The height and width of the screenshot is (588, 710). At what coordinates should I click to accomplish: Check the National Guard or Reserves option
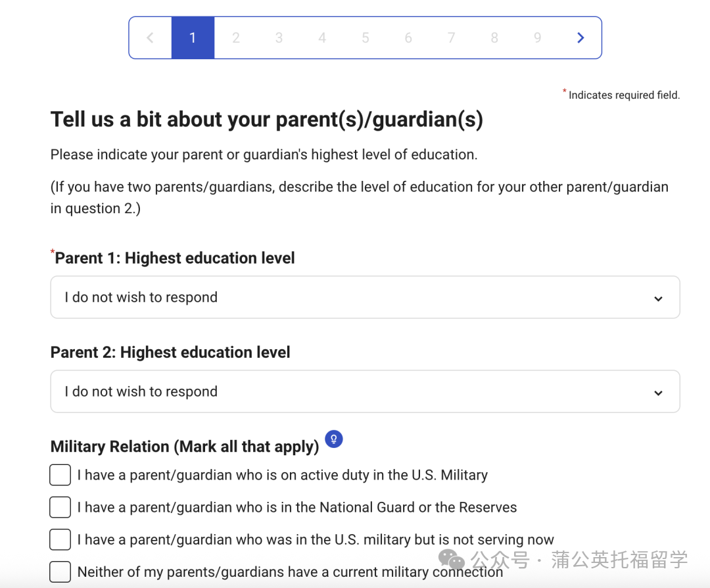click(60, 507)
